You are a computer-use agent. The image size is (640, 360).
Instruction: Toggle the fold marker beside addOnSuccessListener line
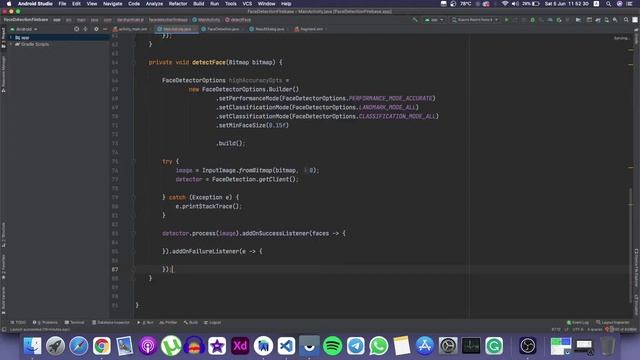(x=133, y=233)
